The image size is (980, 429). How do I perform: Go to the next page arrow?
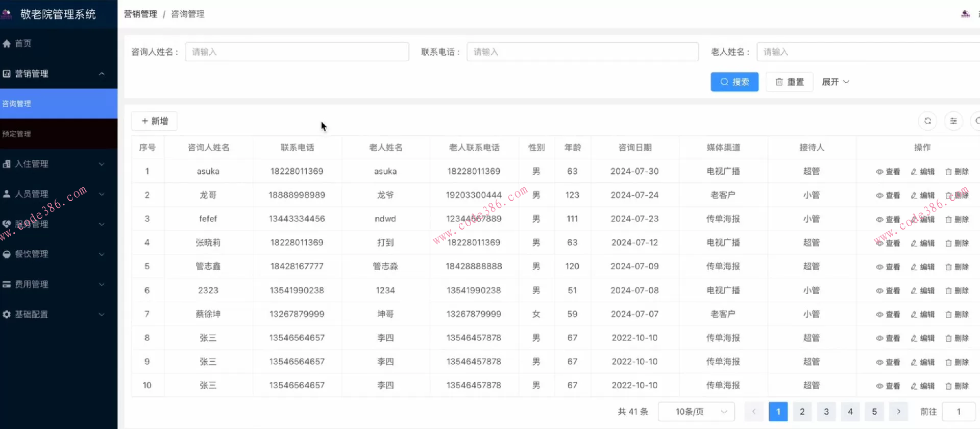click(898, 412)
